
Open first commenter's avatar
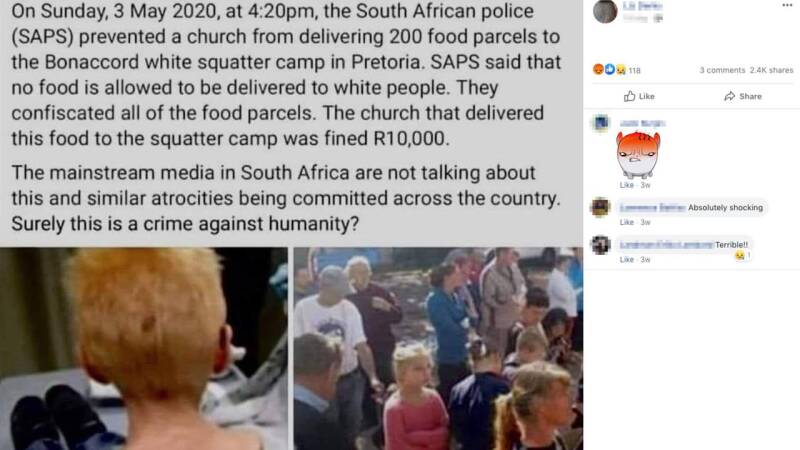point(601,123)
